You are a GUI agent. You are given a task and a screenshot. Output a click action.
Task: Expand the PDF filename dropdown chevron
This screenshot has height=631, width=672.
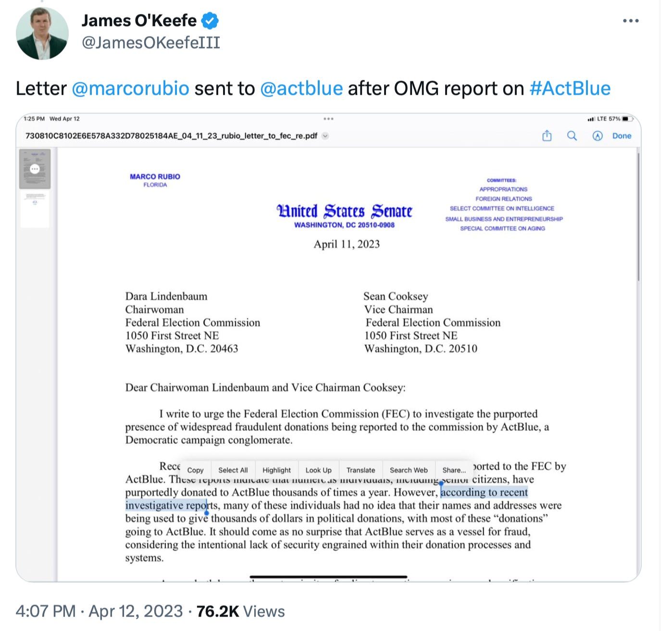(x=325, y=136)
